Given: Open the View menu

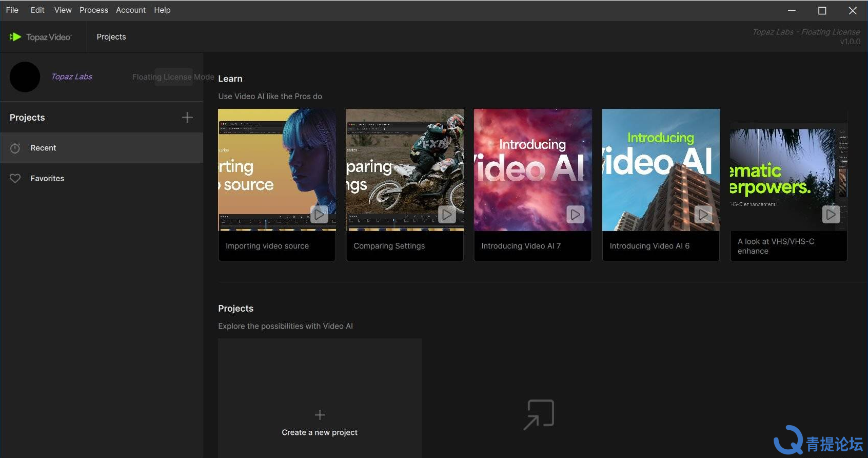Looking at the screenshot, I should [63, 10].
